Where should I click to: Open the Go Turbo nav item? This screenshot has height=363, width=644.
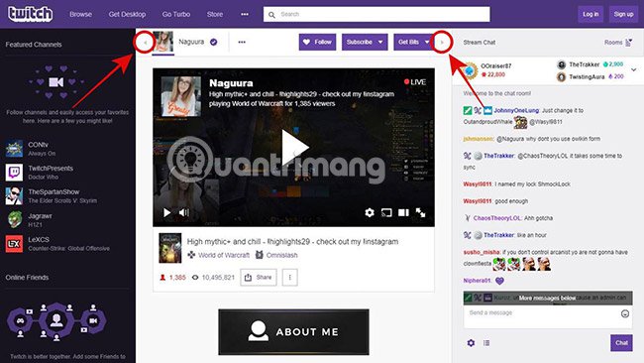175,14
